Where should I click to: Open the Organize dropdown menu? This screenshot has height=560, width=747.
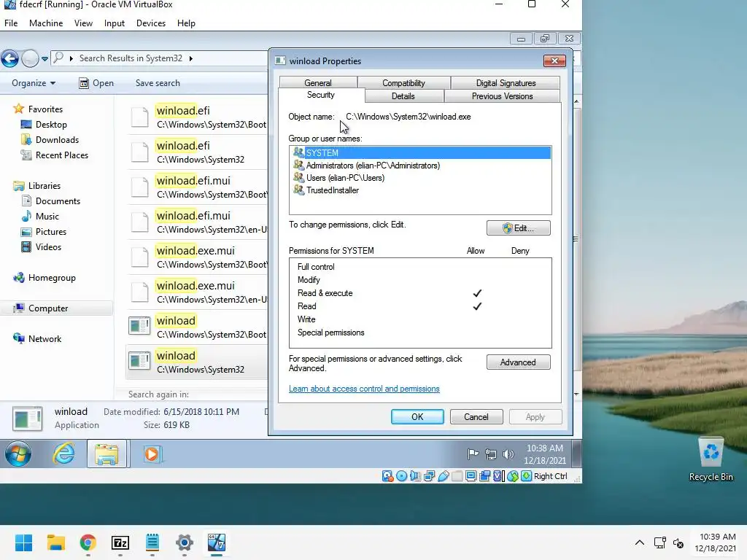coord(34,83)
